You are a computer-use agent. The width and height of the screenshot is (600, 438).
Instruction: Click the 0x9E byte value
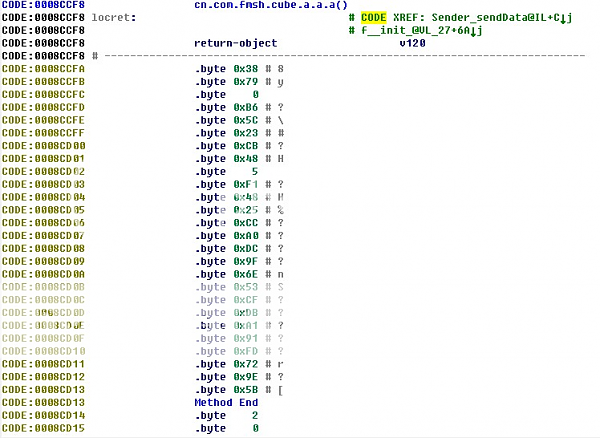(245, 376)
